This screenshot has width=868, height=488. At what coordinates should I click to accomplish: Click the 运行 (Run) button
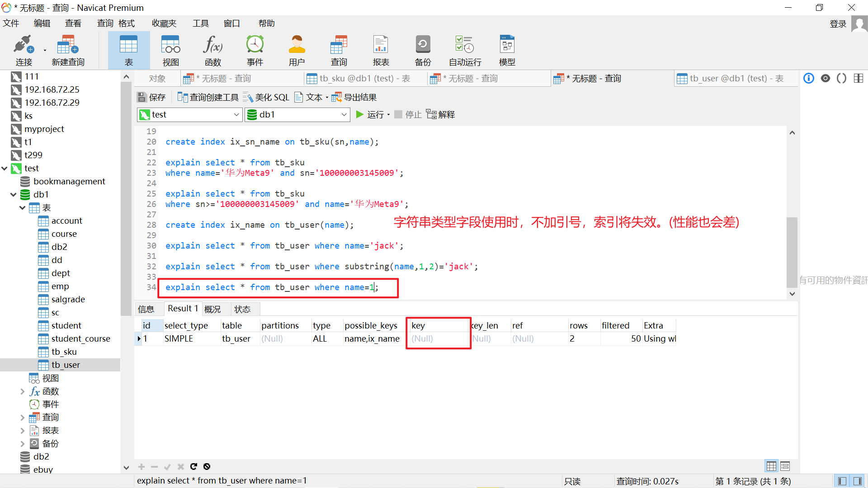(x=370, y=115)
